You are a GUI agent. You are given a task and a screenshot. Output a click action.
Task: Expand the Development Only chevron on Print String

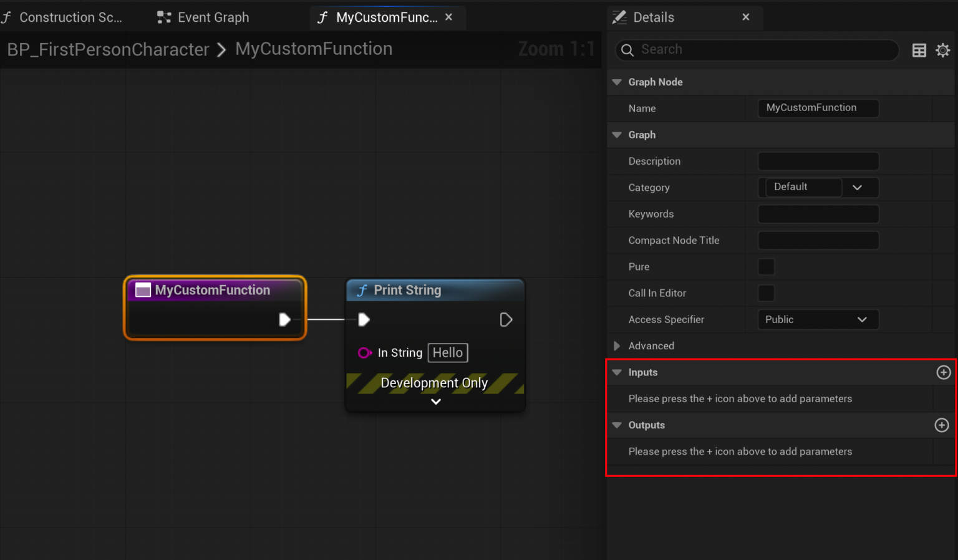click(435, 402)
